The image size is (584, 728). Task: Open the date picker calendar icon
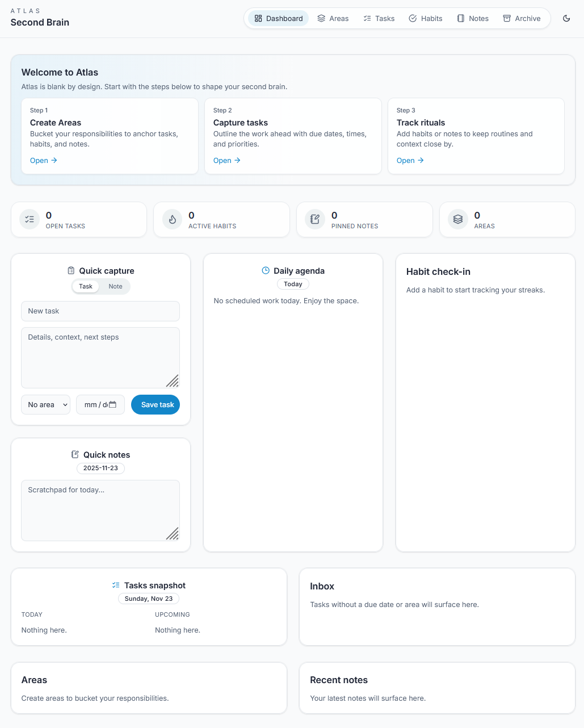pyautogui.click(x=113, y=404)
